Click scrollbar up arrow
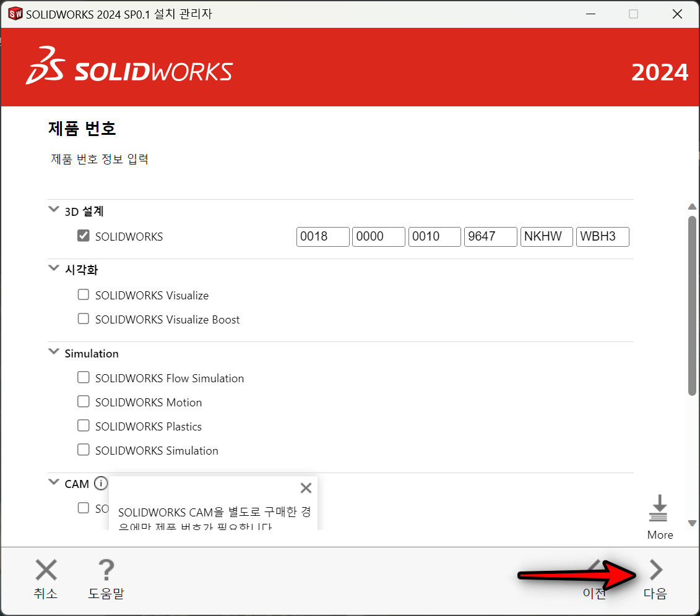Viewport: 700px width, 616px height. [x=692, y=207]
